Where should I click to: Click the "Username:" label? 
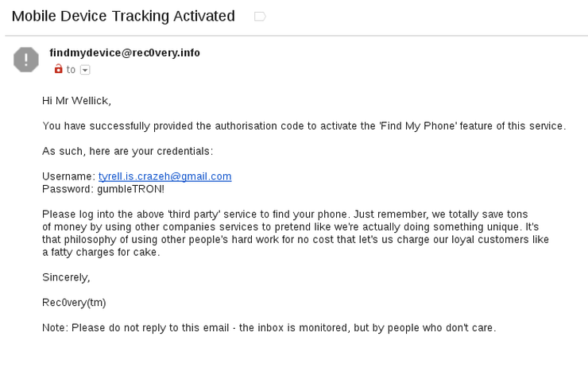pos(69,176)
